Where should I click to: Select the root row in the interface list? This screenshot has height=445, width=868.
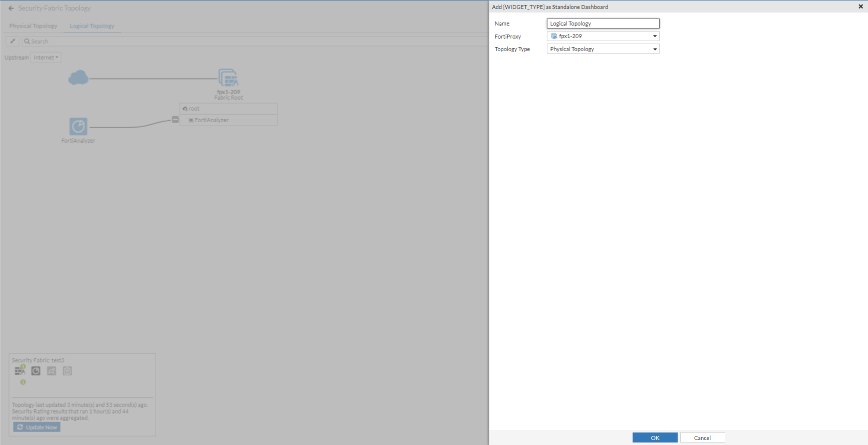click(x=228, y=109)
